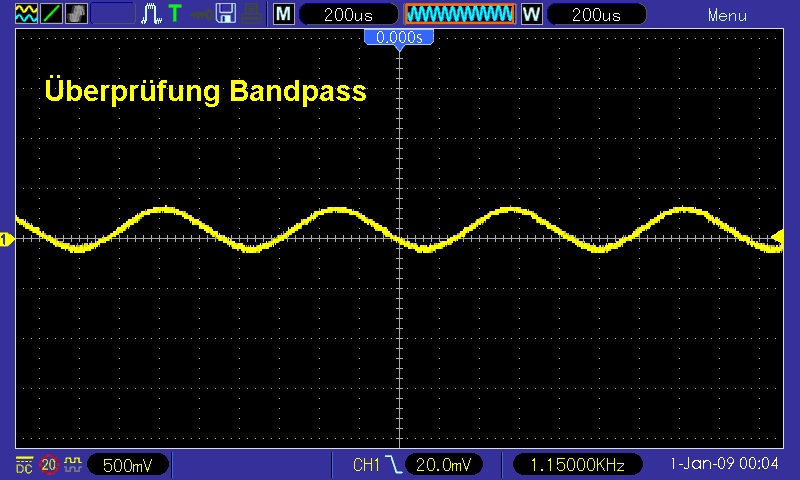Click the Überprüfung Bandpass annotation text
The height and width of the screenshot is (480, 800).
[206, 91]
